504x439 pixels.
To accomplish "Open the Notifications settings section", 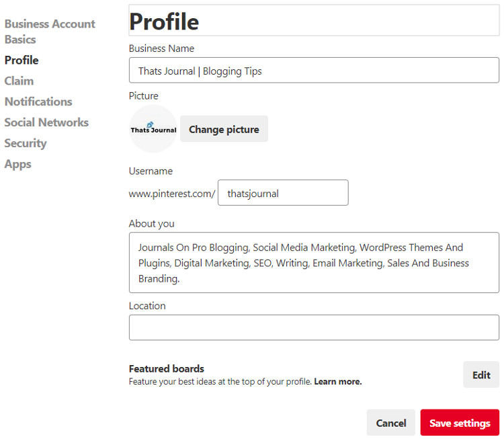I will [x=38, y=102].
